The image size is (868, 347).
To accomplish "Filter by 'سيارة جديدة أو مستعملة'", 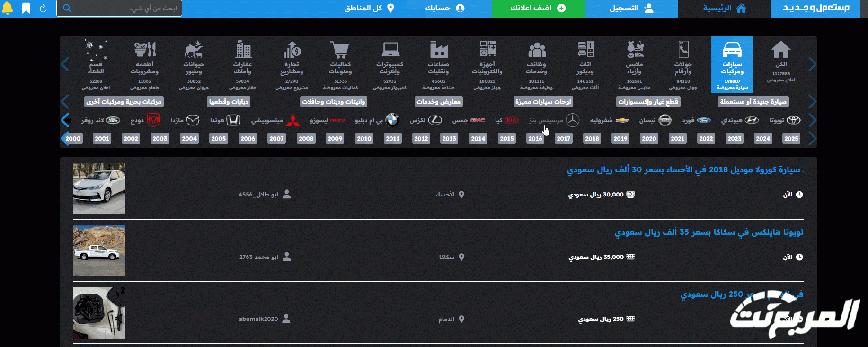I will [x=753, y=101].
